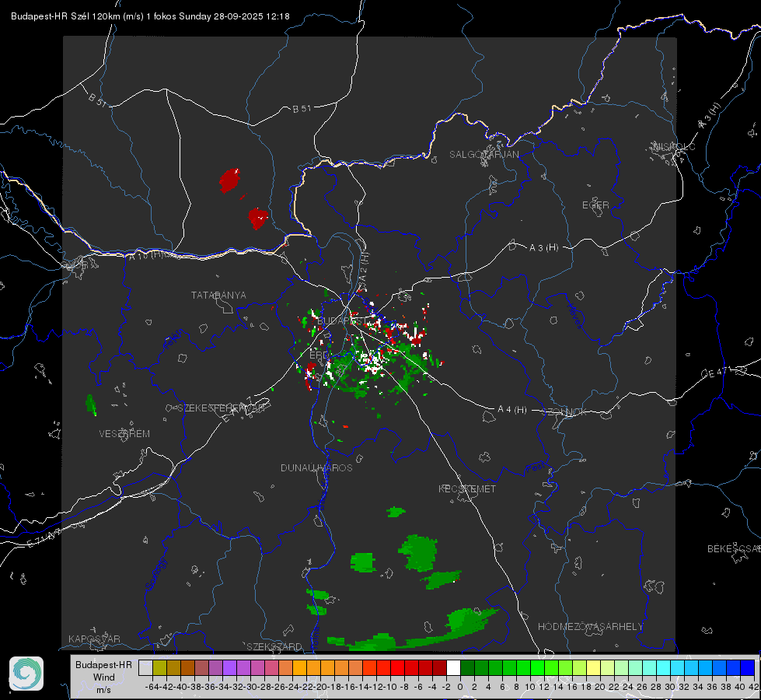Viewport: 761px width, 700px height.
Task: Click the Budapest-HR Wind m/s legend label
Action: click(104, 677)
